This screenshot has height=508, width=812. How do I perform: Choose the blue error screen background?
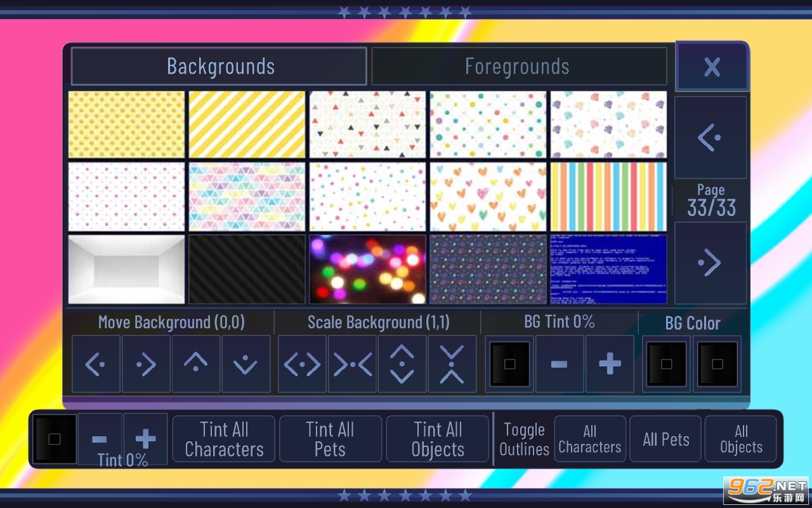608,269
